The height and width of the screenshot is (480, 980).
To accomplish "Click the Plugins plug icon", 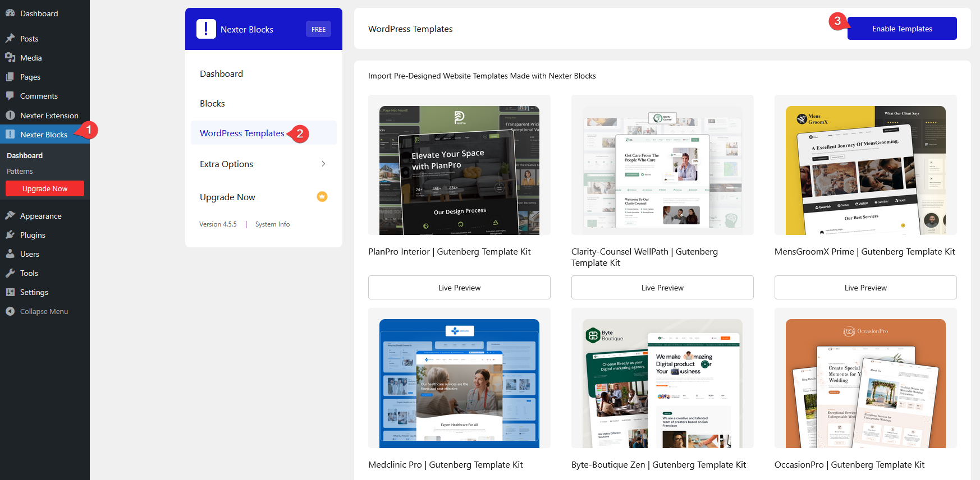I will click(10, 234).
